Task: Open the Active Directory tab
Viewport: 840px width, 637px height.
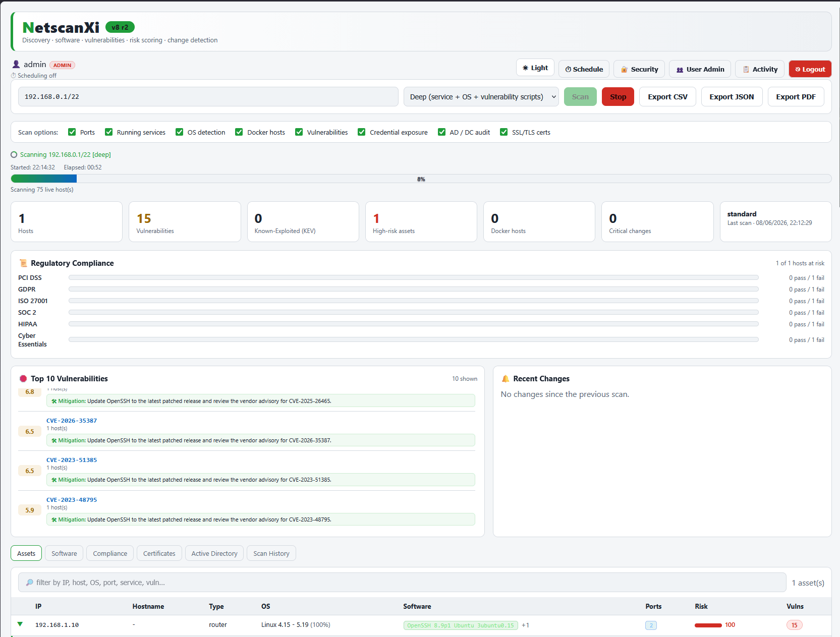Action: point(214,553)
